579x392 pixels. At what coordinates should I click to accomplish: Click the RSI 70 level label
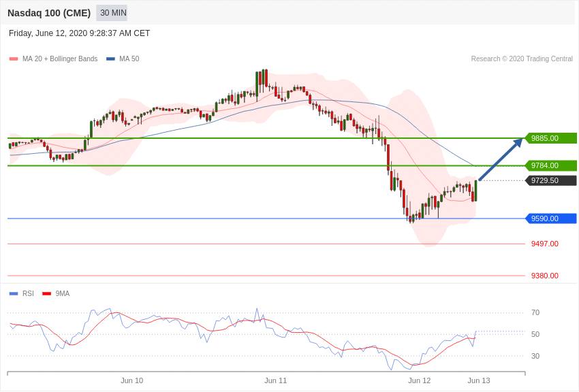535,312
